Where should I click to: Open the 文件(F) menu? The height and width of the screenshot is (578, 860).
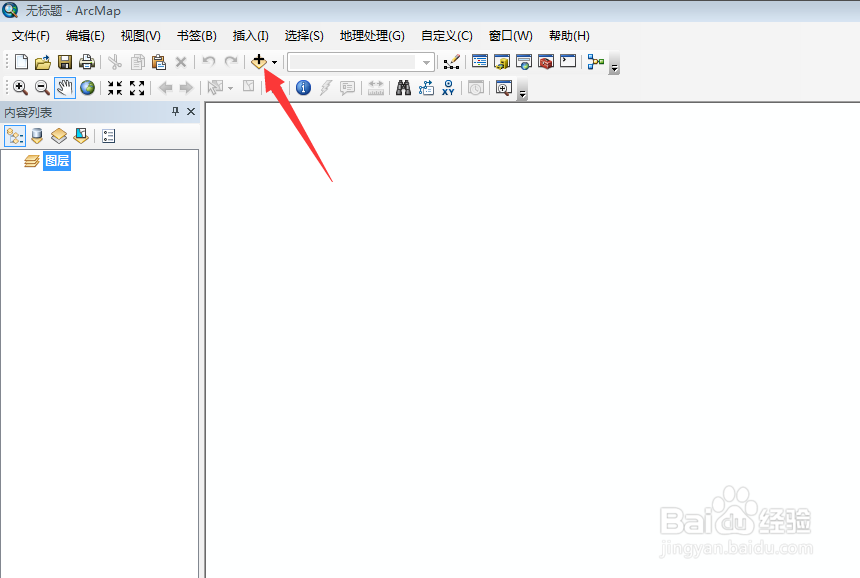click(x=31, y=36)
